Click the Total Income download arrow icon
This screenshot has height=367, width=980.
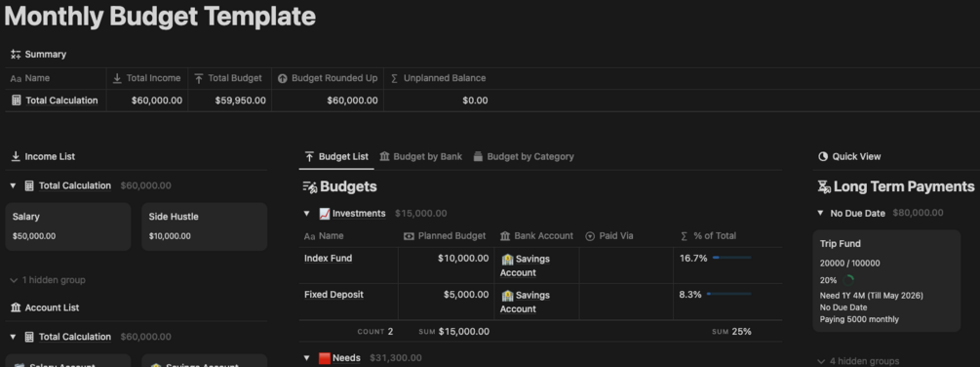[117, 78]
